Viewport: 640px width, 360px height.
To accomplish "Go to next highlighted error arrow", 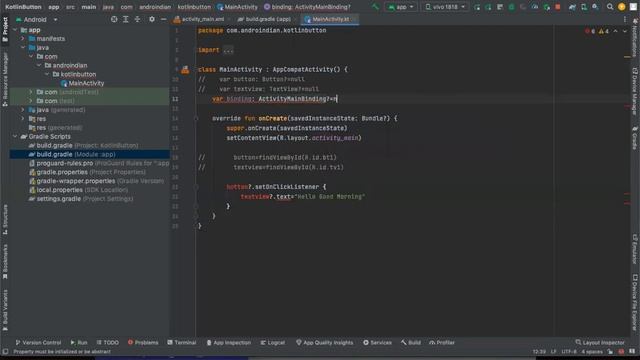I will 625,31.
